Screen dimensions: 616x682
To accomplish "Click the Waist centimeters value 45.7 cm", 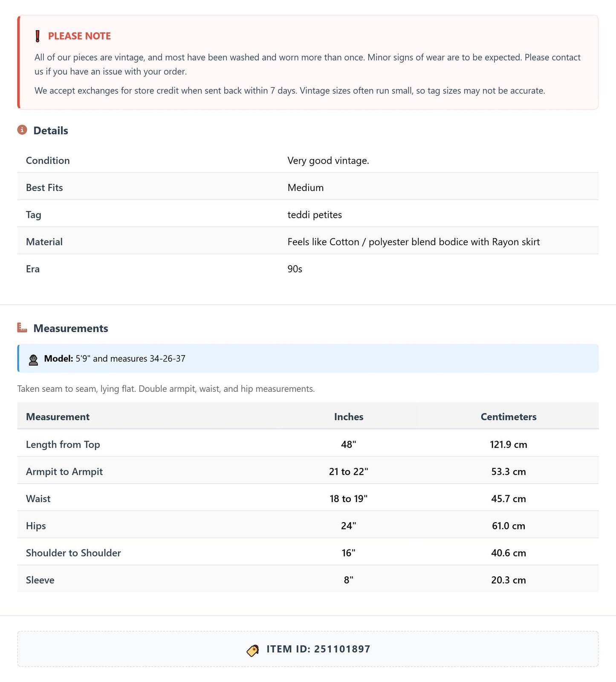I will [509, 499].
